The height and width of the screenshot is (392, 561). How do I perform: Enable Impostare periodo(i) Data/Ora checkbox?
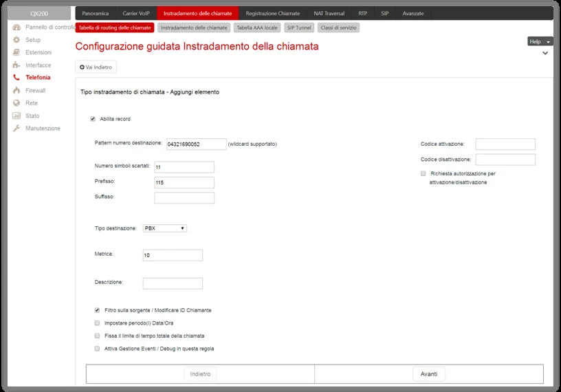coord(97,323)
